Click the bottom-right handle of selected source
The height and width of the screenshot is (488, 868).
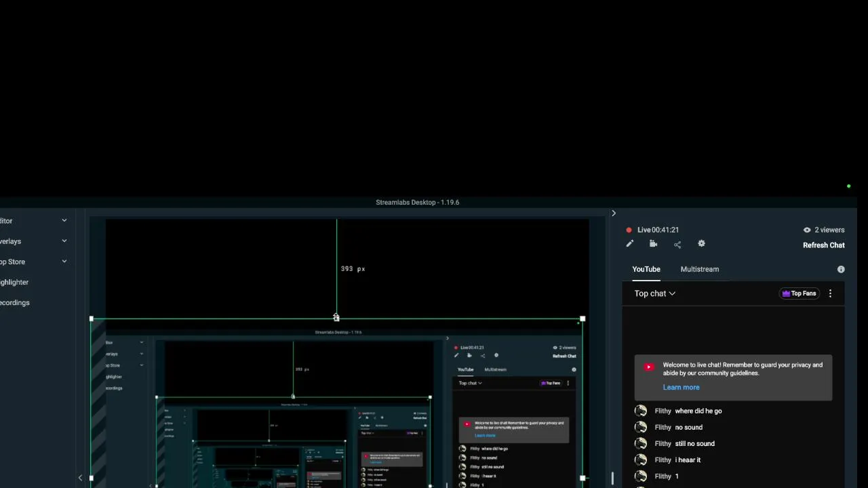pos(583,479)
